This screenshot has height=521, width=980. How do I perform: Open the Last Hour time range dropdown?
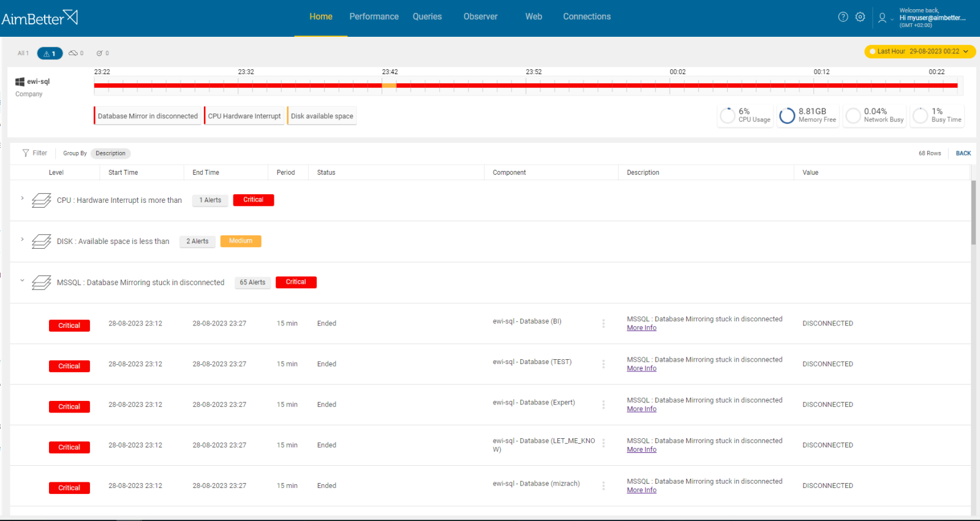coord(920,51)
